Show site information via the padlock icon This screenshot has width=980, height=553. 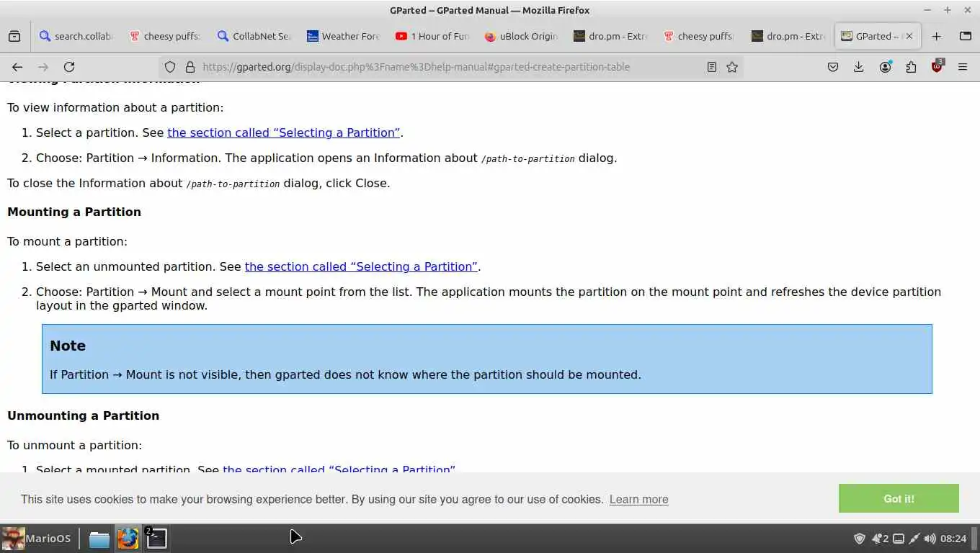[x=190, y=67]
